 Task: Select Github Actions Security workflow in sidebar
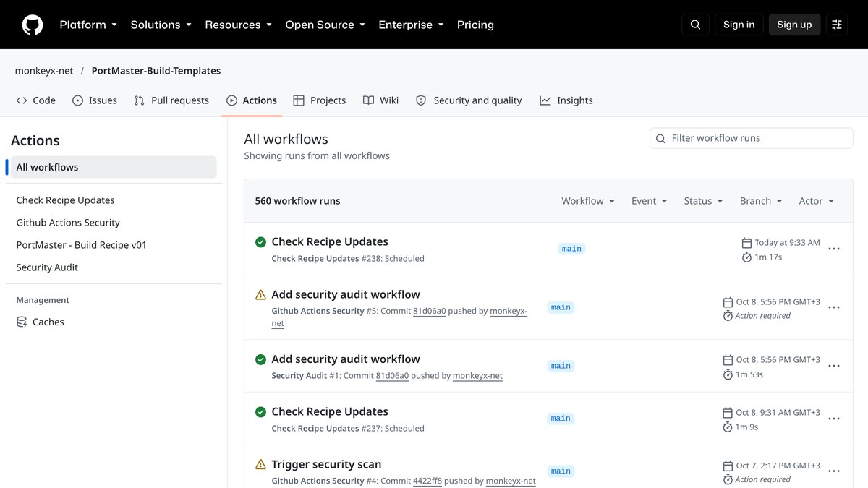pos(114,223)
